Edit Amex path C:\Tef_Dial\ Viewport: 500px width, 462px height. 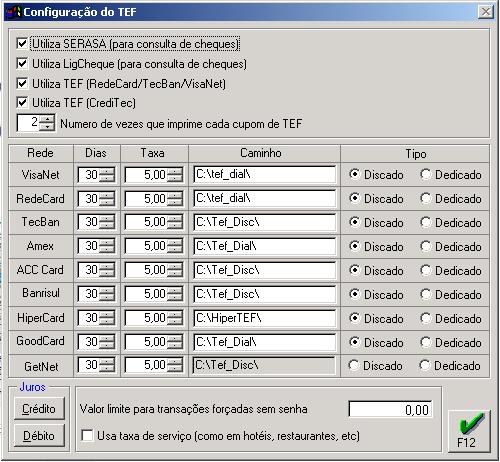tap(264, 246)
